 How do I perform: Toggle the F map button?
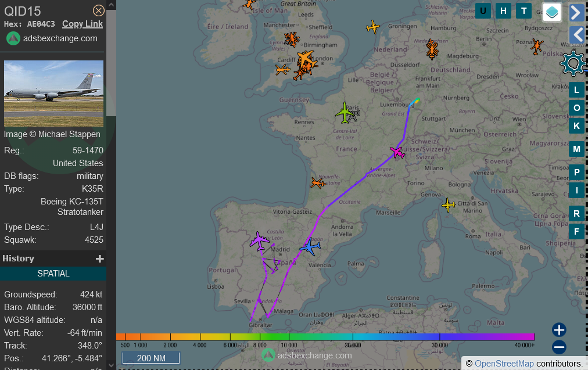pos(576,232)
